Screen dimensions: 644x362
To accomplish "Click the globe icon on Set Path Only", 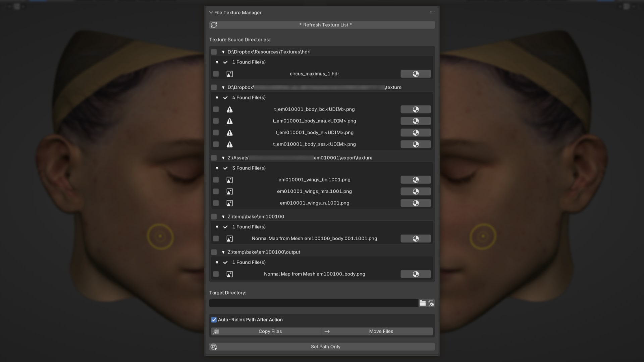I will 214,347.
